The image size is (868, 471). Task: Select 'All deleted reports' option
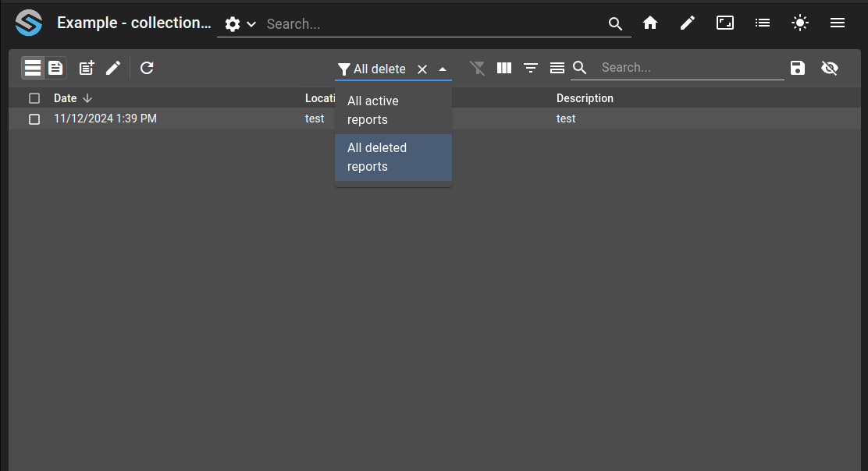[x=393, y=158]
